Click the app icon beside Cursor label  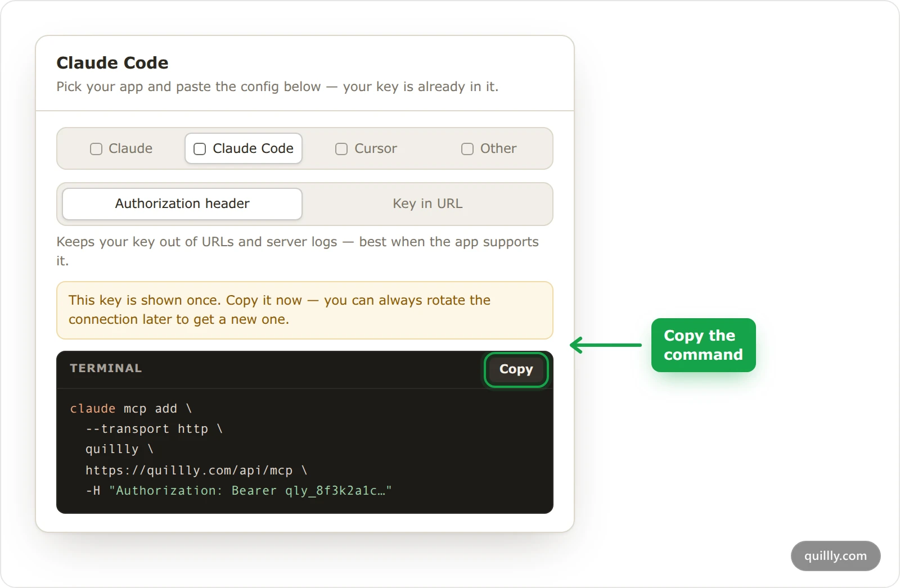coord(341,149)
